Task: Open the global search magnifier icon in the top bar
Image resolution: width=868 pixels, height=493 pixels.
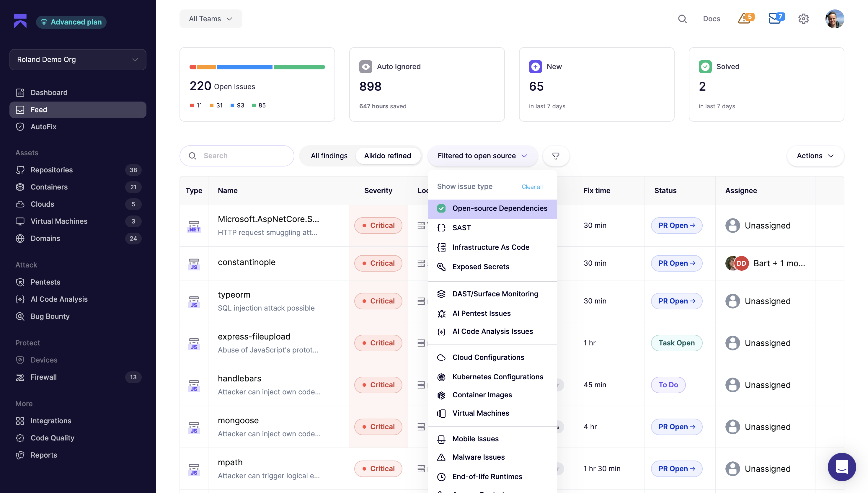Action: pos(682,19)
